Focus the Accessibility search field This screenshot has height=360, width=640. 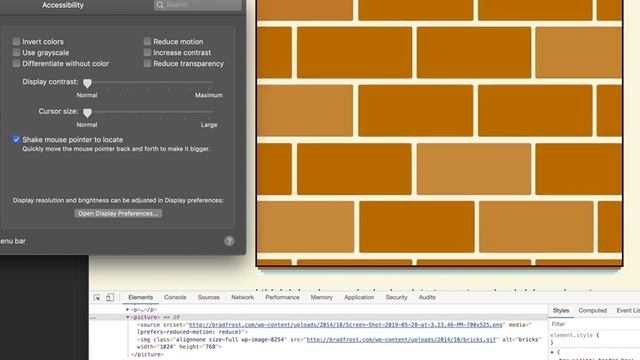click(198, 5)
